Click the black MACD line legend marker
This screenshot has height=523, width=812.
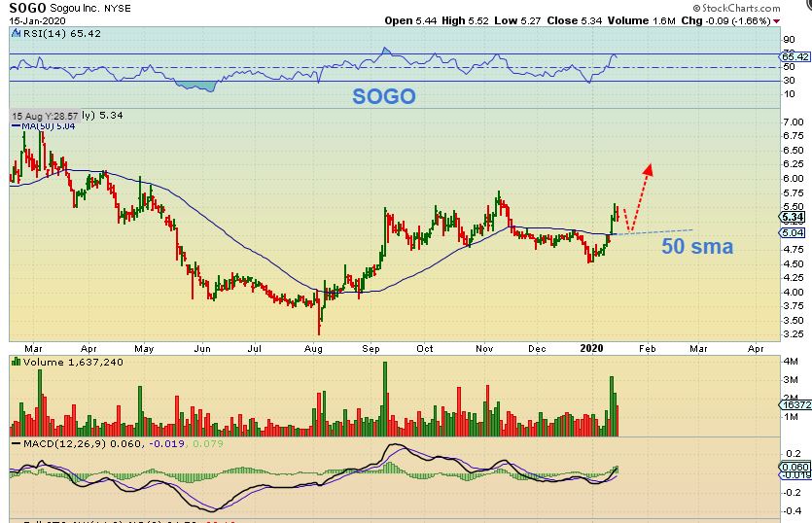tap(17, 444)
